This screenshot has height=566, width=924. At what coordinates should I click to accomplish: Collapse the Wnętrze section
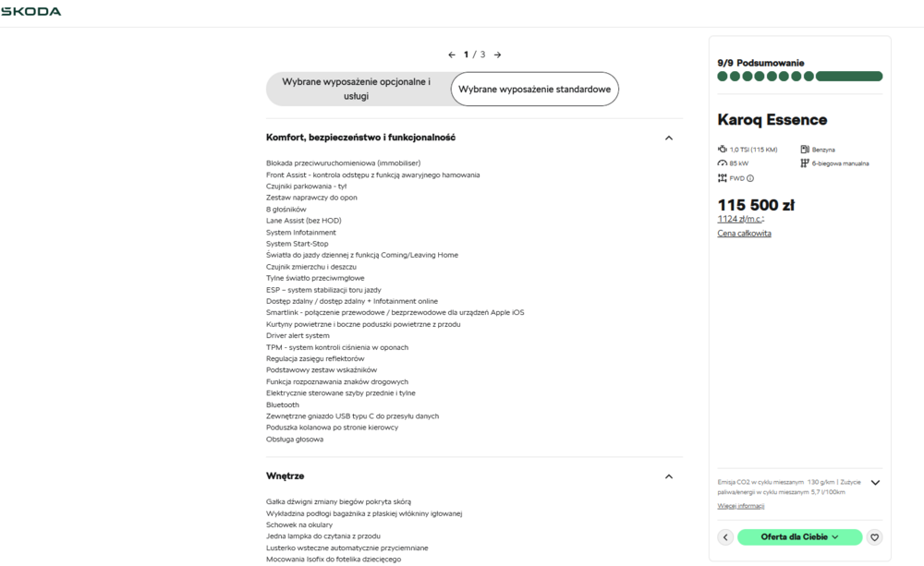click(668, 476)
